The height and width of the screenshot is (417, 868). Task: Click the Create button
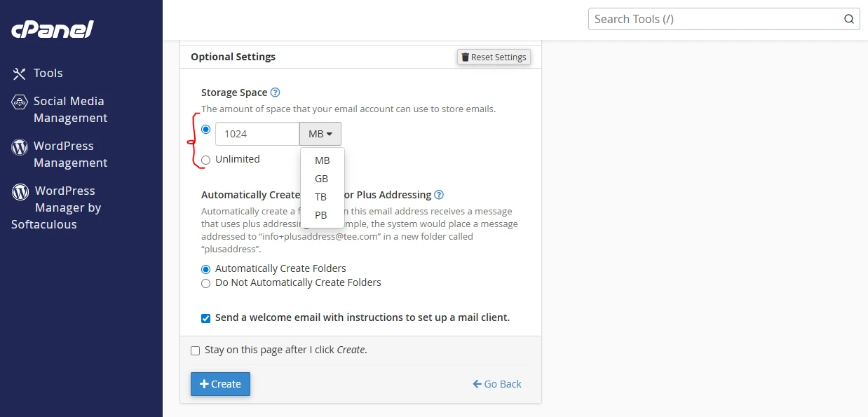tap(220, 384)
